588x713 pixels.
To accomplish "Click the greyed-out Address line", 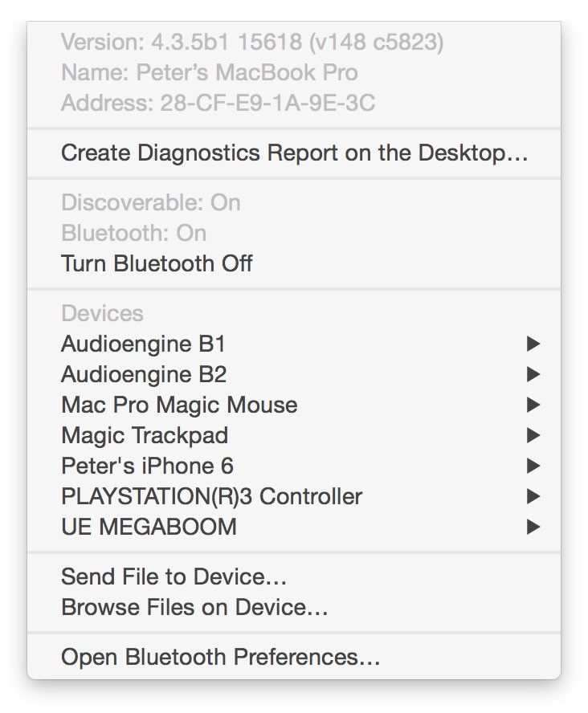I will pos(218,103).
